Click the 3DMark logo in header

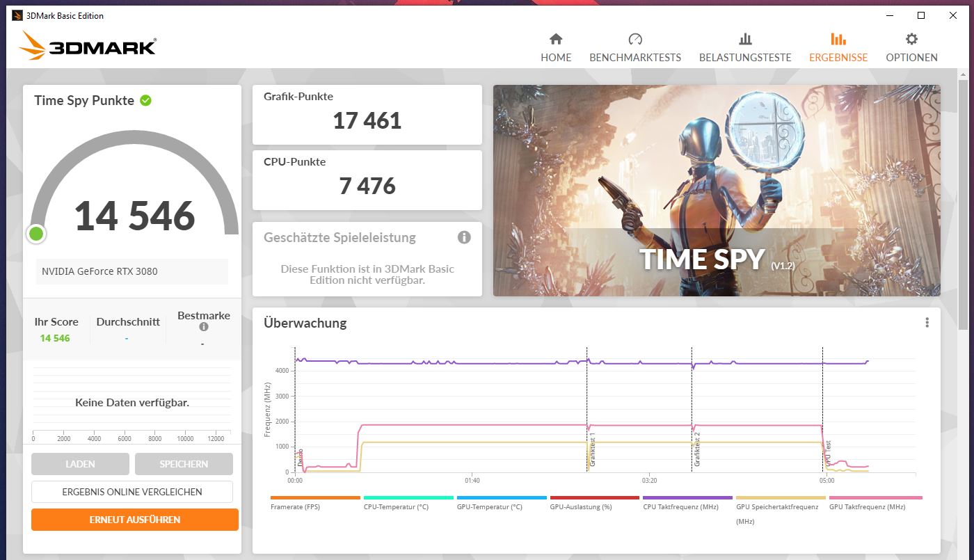click(x=87, y=47)
